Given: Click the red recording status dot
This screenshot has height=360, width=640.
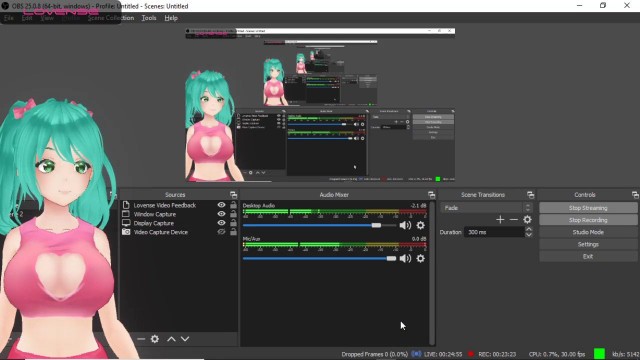Looking at the screenshot, I should pyautogui.click(x=471, y=354).
